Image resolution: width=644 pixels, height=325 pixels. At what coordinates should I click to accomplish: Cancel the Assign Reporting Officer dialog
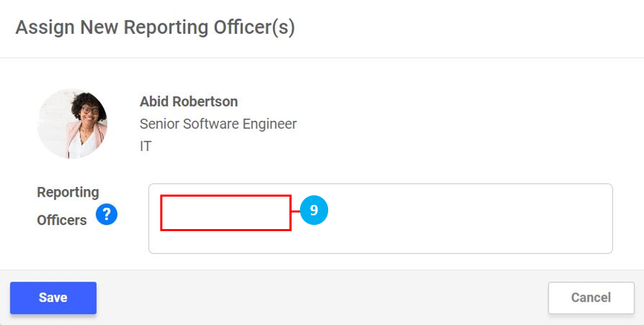point(591,297)
